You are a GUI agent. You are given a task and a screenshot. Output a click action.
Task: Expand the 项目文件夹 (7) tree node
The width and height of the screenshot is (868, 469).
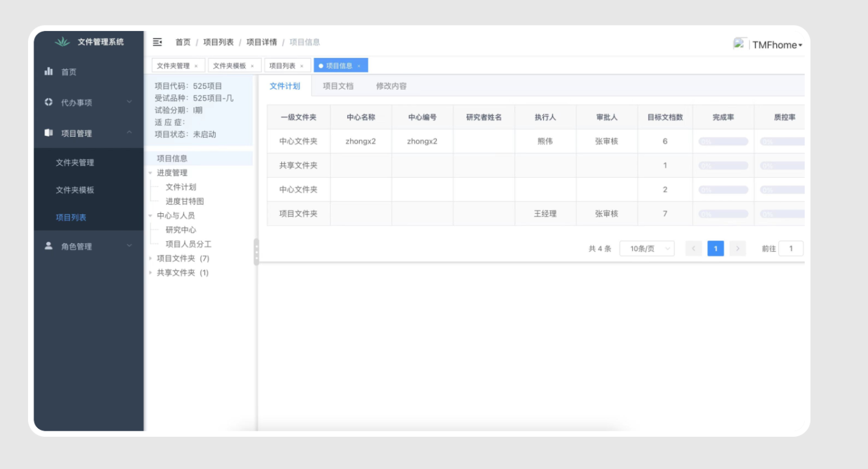[150, 258]
